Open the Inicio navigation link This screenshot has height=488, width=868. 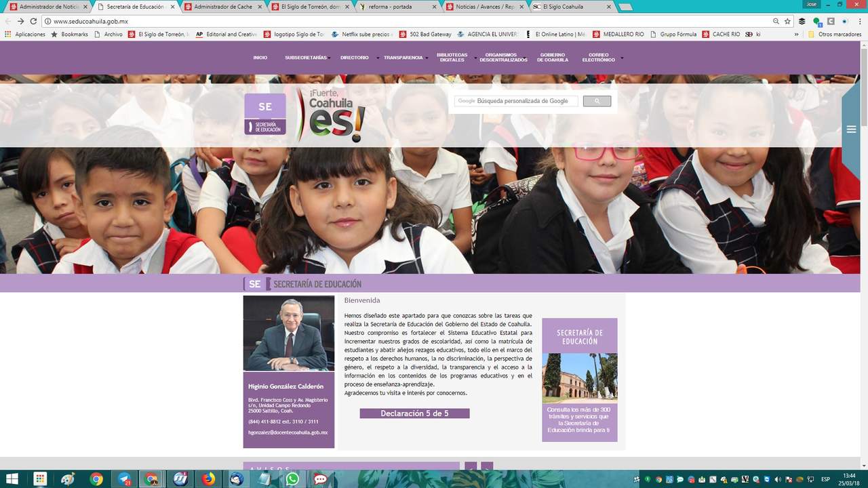(260, 58)
